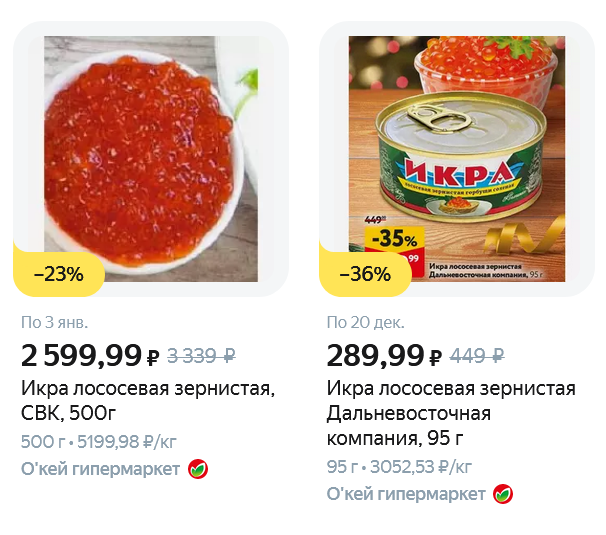Click the 'По 20 дек.' validity date
Image resolution: width=606 pixels, height=535 pixels.
point(366,323)
